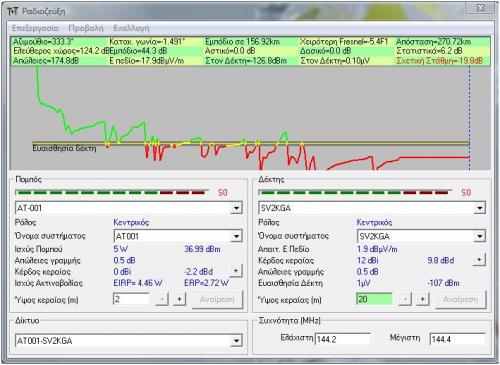Click the transmitter Αναίρεση button
500x365 pixels.
coord(217,300)
